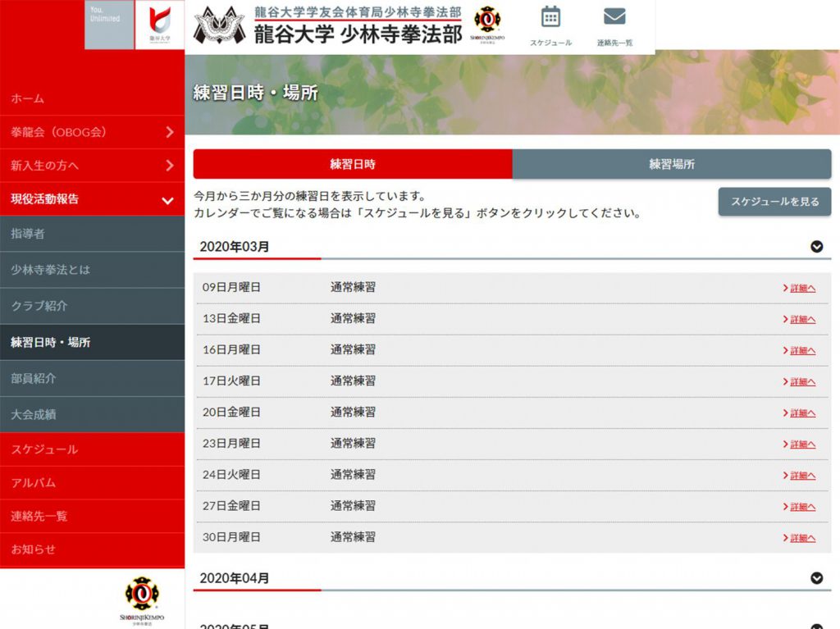Open 新入生の方へ sidebar item
This screenshot has width=840, height=629.
click(92, 166)
